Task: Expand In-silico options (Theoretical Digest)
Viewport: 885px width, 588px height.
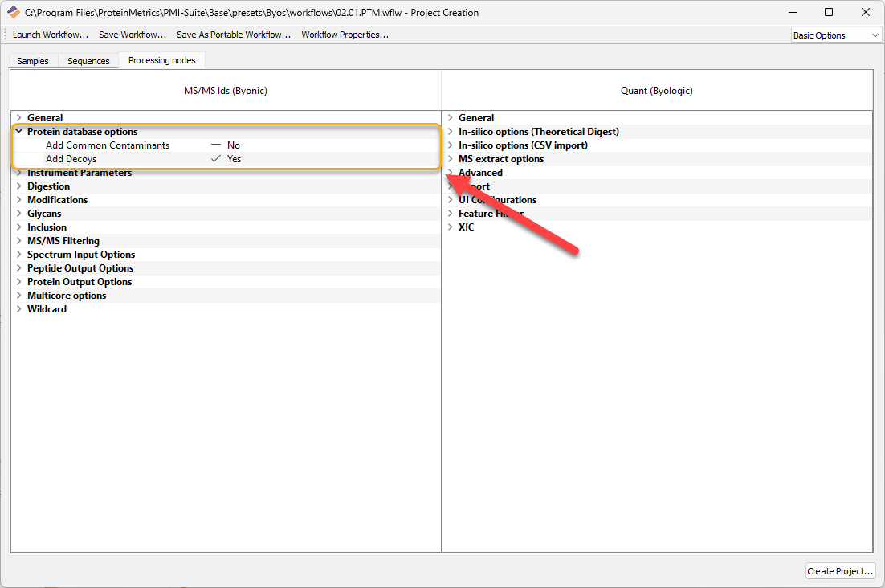Action: point(451,132)
